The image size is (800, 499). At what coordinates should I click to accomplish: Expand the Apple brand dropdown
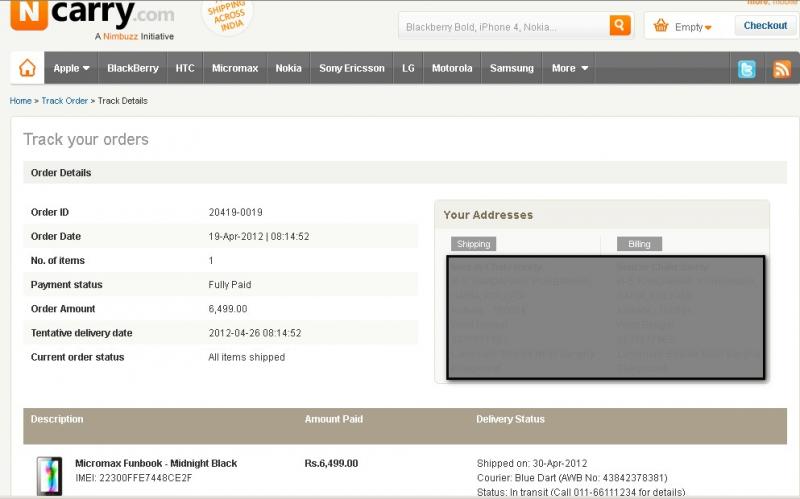point(71,68)
